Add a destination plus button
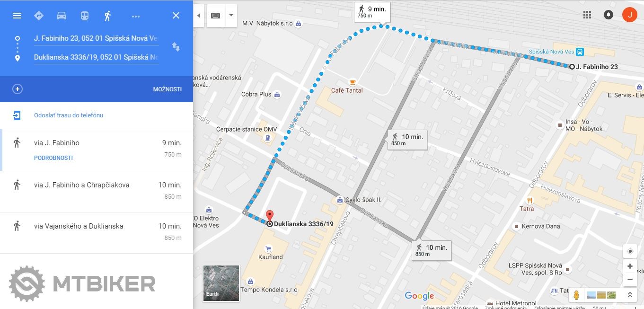The width and height of the screenshot is (644, 309). [x=18, y=89]
